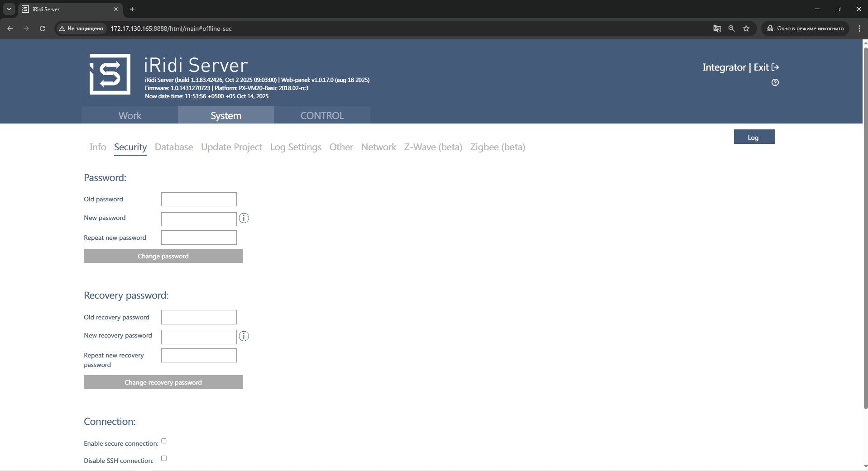868x471 pixels.
Task: Open the Log button
Action: tap(754, 137)
